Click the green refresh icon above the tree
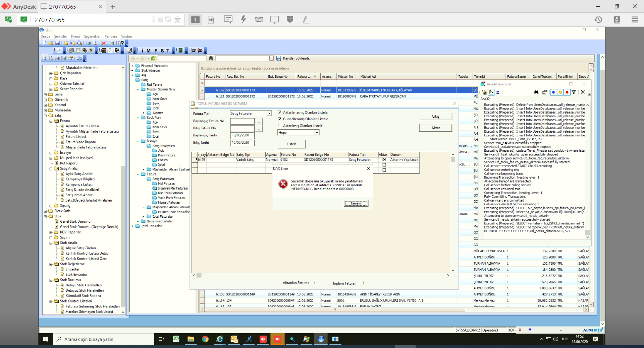 click(x=153, y=58)
